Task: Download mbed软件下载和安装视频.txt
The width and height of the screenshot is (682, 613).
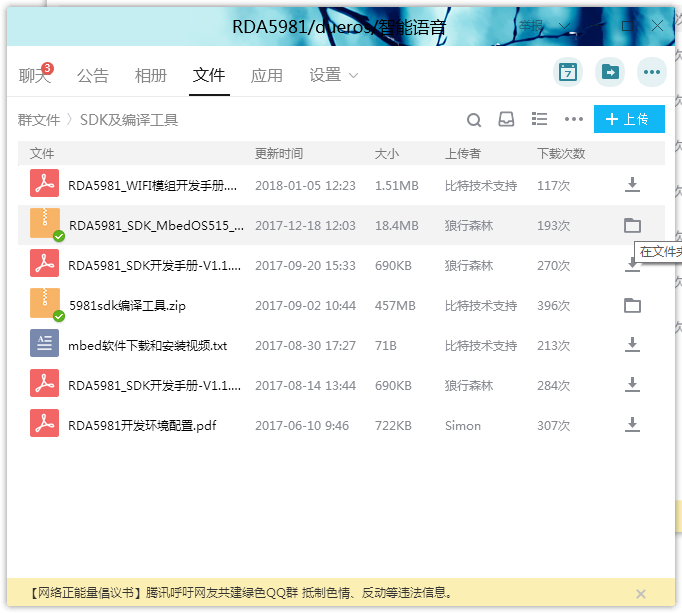Action: pyautogui.click(x=632, y=345)
